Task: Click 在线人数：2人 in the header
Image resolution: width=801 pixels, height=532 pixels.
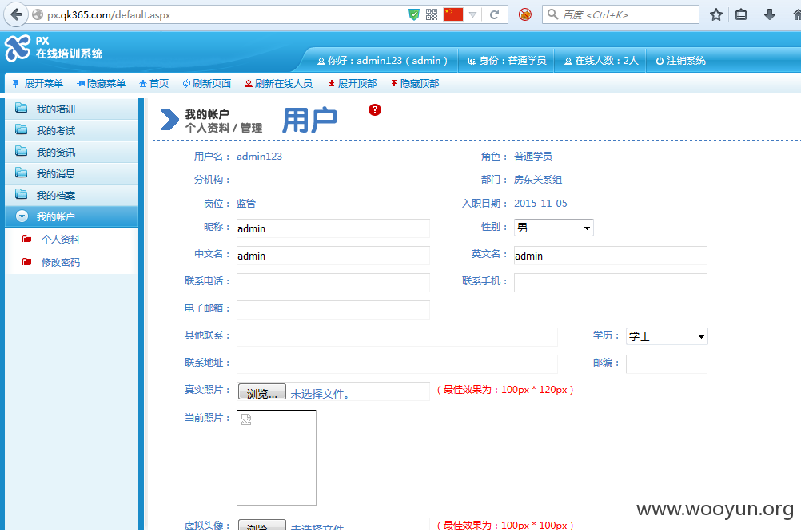Action: [601, 60]
